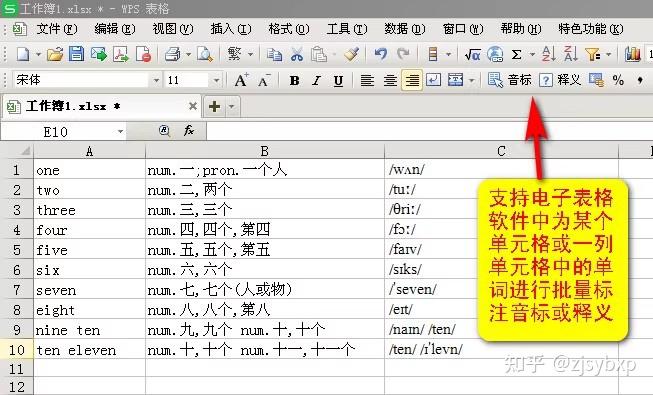Open the 插入(I) menu
653x395 pixels.
(231, 29)
